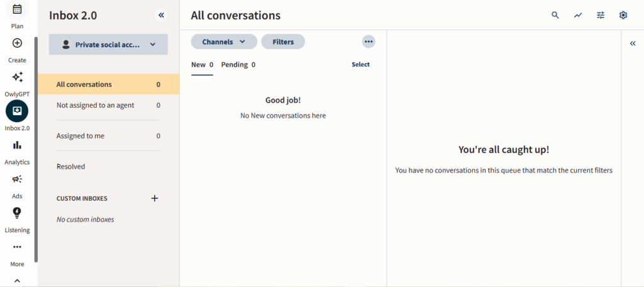Open Ads megaphone icon
The width and height of the screenshot is (644, 287).
click(17, 179)
